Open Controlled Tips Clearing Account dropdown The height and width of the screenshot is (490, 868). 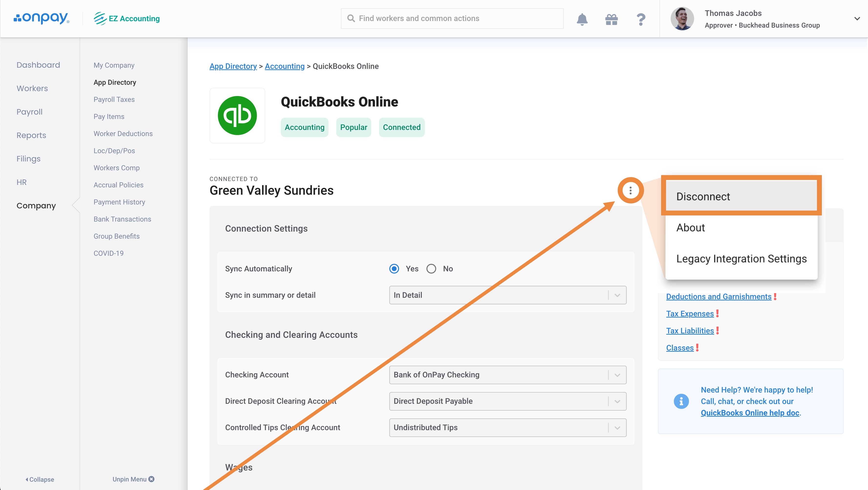click(508, 427)
